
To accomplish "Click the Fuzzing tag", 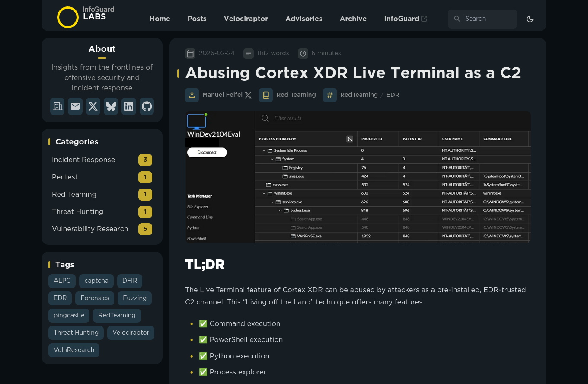I will pyautogui.click(x=134, y=298).
